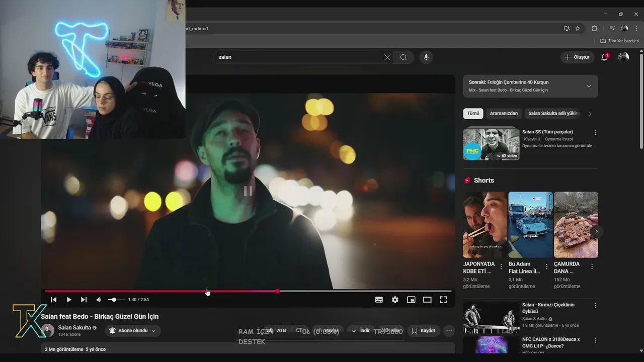Open the more actions ellipsis below the video

pyautogui.click(x=449, y=330)
